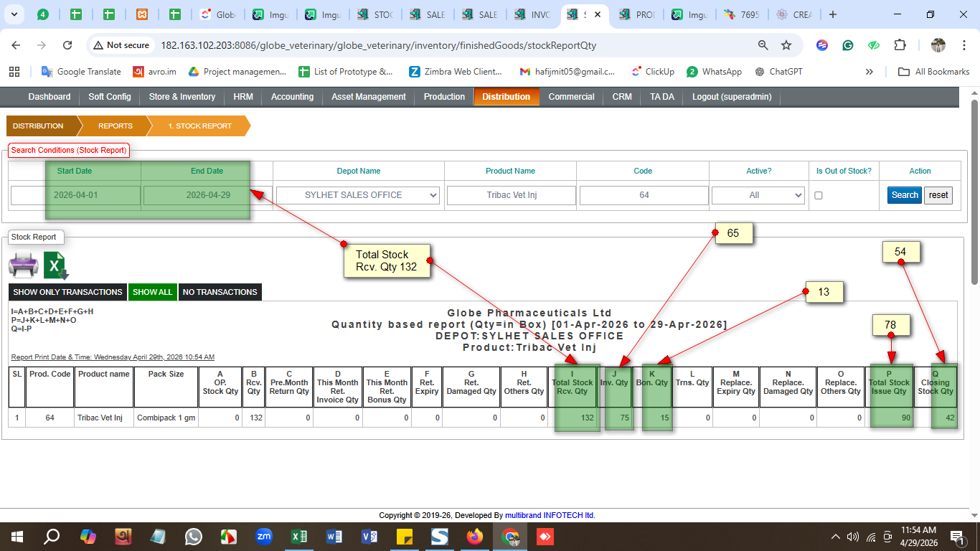Image resolution: width=980 pixels, height=551 pixels.
Task: Click the End Date input field
Action: 208,195
